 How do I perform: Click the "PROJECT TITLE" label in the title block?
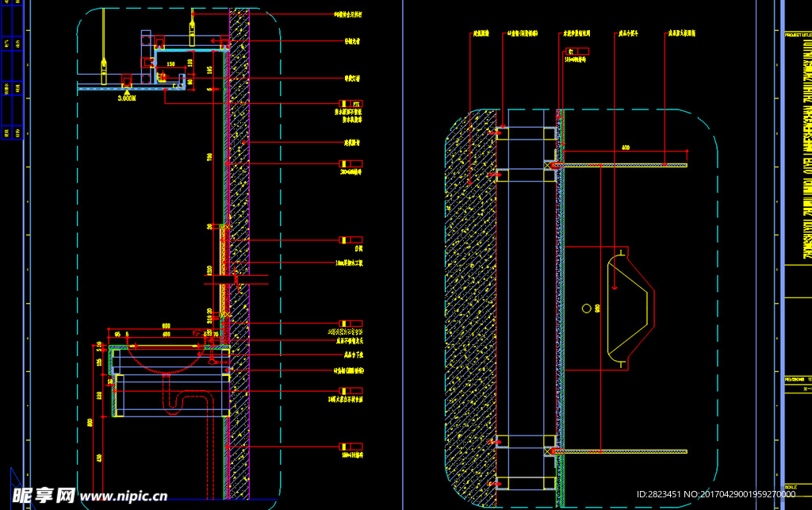[798, 35]
